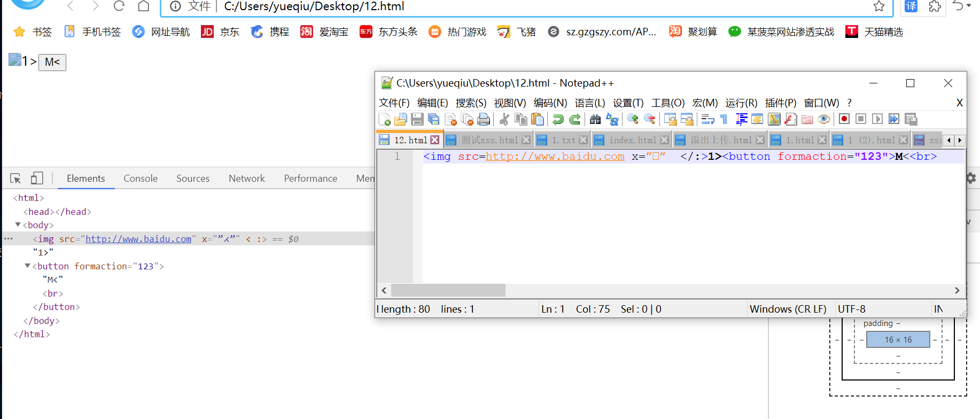Toggle the device toolbar icon in DevTools

37,179
